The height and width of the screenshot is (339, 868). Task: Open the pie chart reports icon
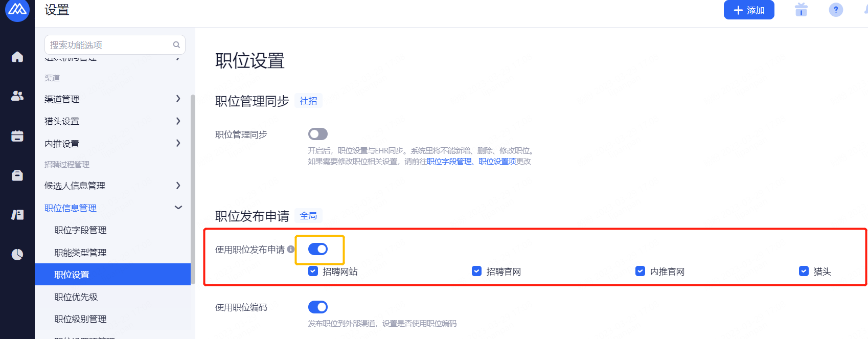[x=17, y=254]
